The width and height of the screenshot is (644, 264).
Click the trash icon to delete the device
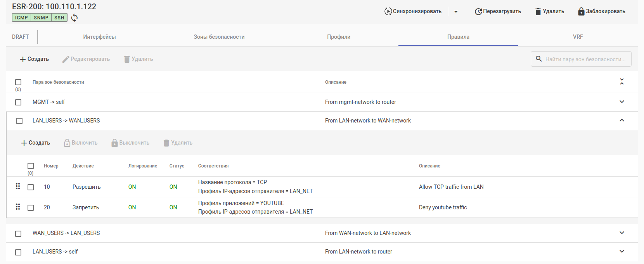(538, 11)
